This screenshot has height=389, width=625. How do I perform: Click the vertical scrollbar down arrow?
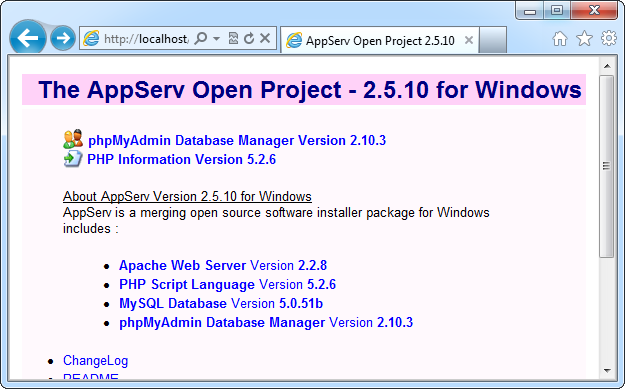coord(607,370)
